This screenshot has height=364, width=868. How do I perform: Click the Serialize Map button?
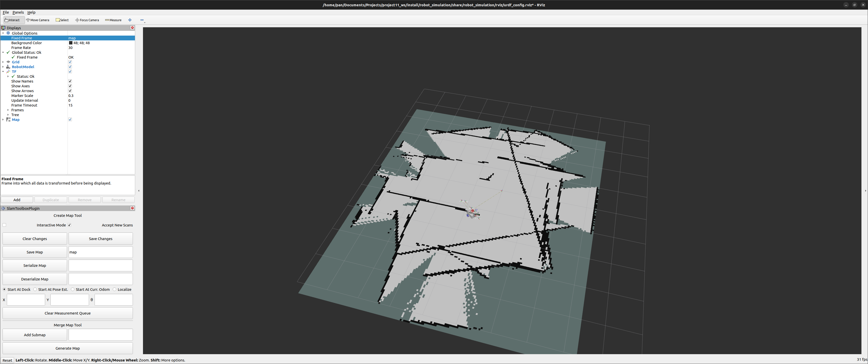click(x=35, y=266)
